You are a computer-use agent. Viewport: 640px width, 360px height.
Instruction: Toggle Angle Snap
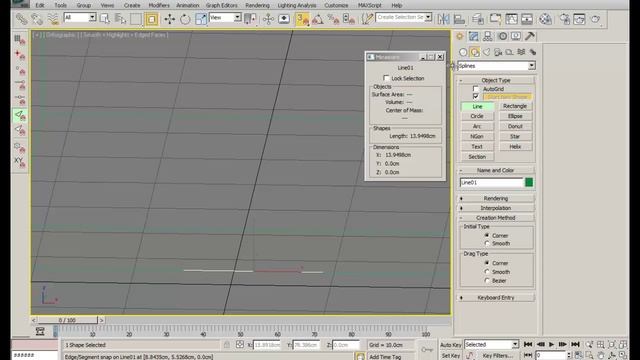[318, 19]
